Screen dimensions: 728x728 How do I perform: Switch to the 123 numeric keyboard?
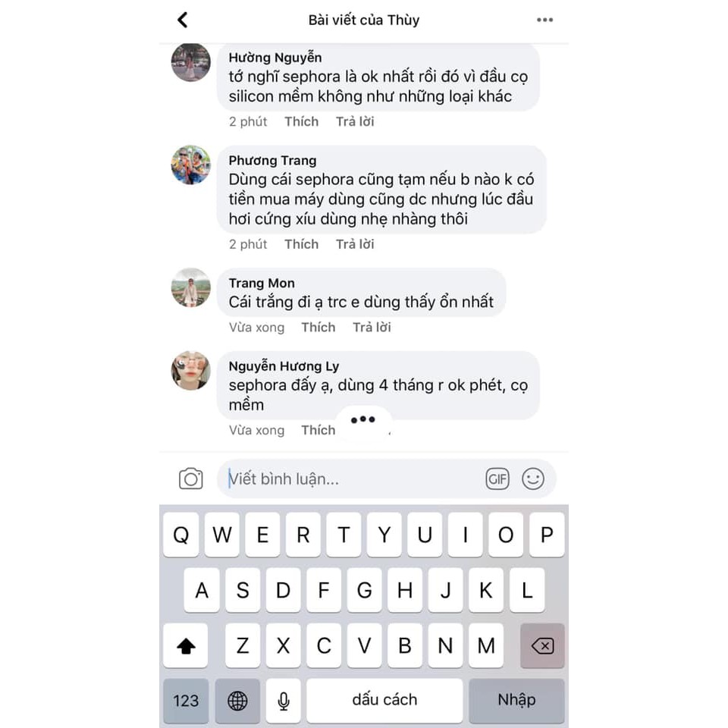click(x=186, y=700)
